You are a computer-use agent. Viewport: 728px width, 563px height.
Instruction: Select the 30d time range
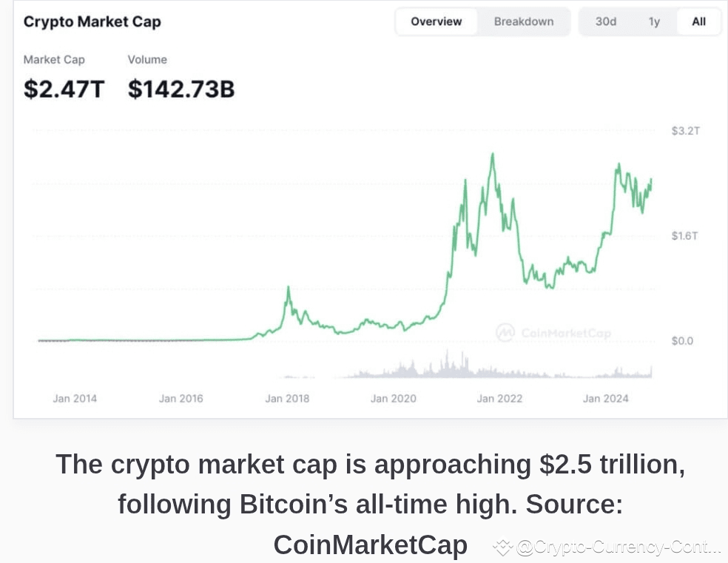click(606, 21)
